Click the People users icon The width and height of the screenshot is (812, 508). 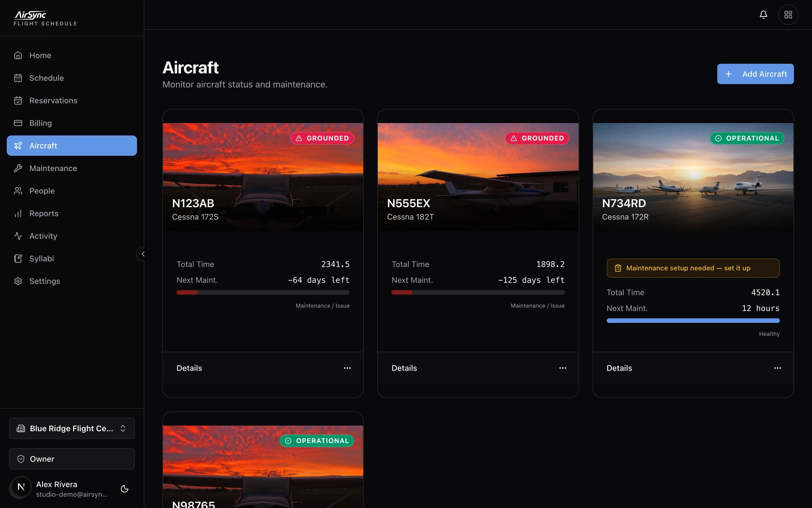tap(18, 191)
